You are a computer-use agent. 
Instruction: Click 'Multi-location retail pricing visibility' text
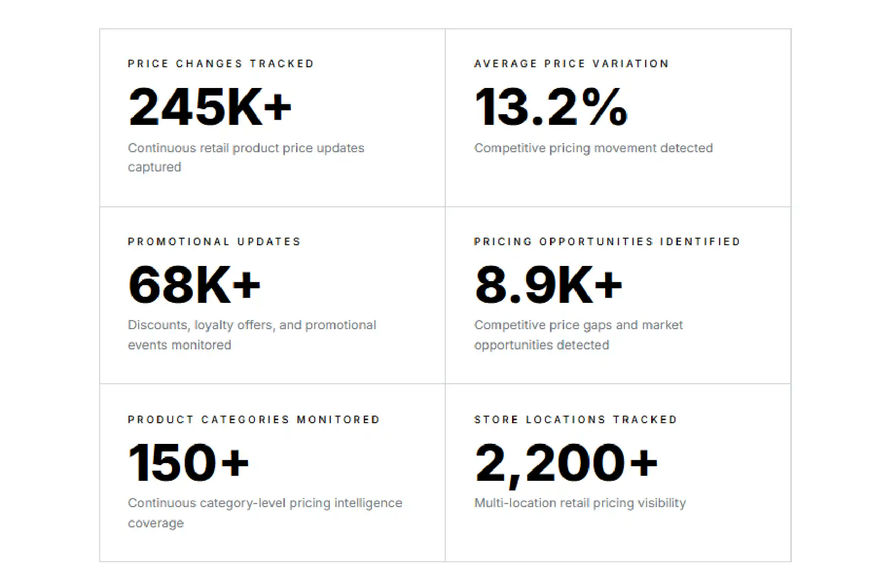(x=580, y=503)
